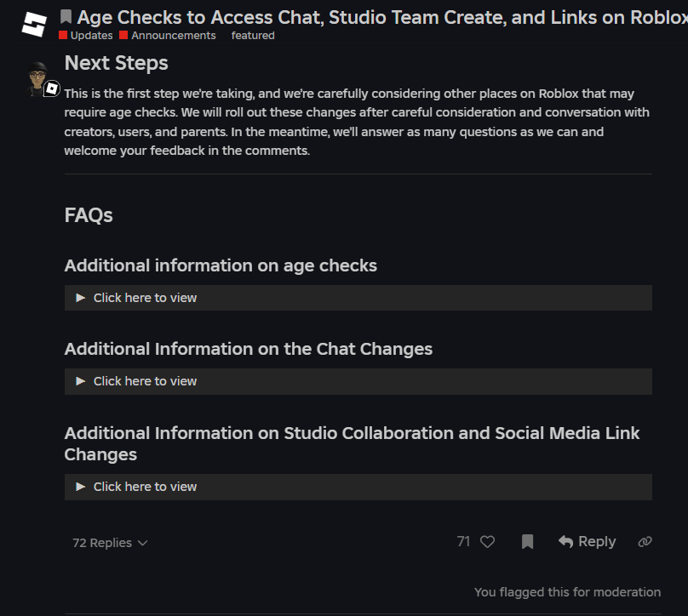Toggle the heart to unlike the post
This screenshot has width=688, height=616.
coord(487,541)
